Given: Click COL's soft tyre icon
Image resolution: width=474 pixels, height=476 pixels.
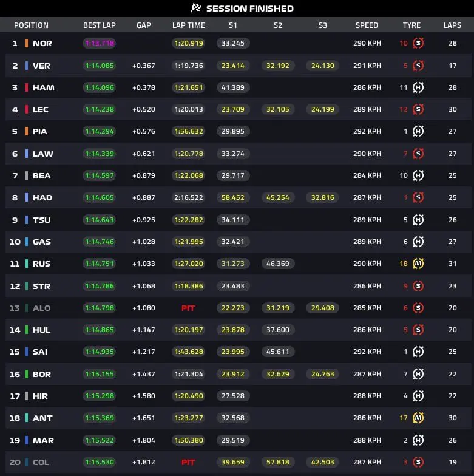Looking at the screenshot, I should [418, 462].
